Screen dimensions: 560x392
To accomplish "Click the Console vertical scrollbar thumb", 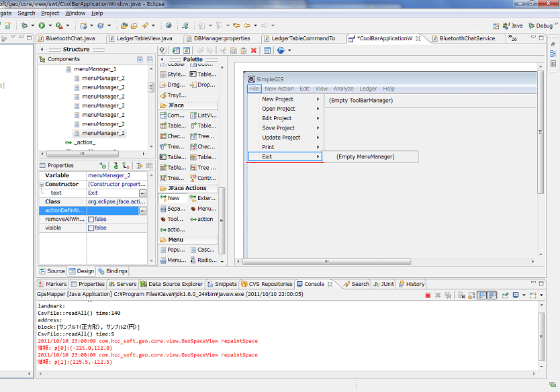I will point(541,336).
